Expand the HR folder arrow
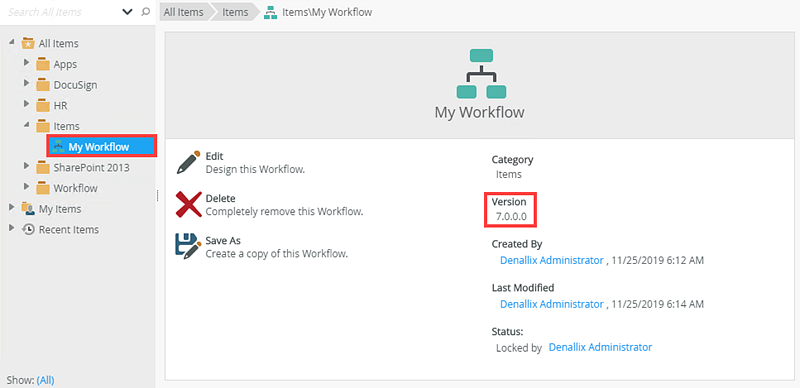 click(x=27, y=104)
